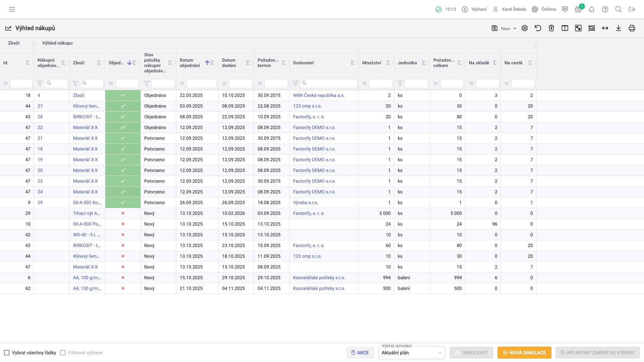Viewport: 644px width, 362px height.
Task: Click the reset/undo arrow icon
Action: [538, 28]
